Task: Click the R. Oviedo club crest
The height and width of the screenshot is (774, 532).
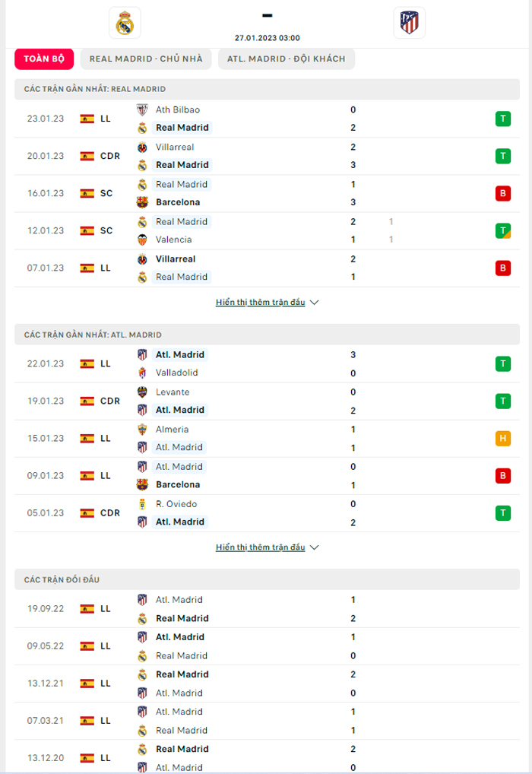Action: 142,504
